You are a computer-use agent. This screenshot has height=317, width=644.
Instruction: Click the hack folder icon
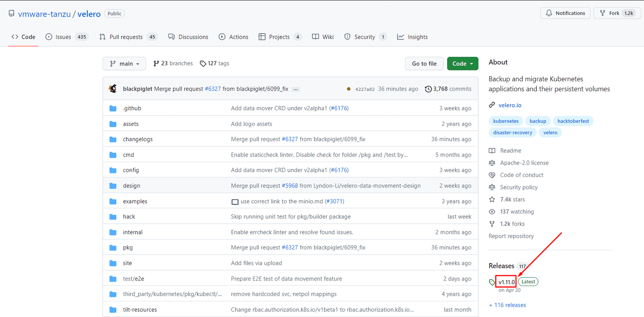113,217
